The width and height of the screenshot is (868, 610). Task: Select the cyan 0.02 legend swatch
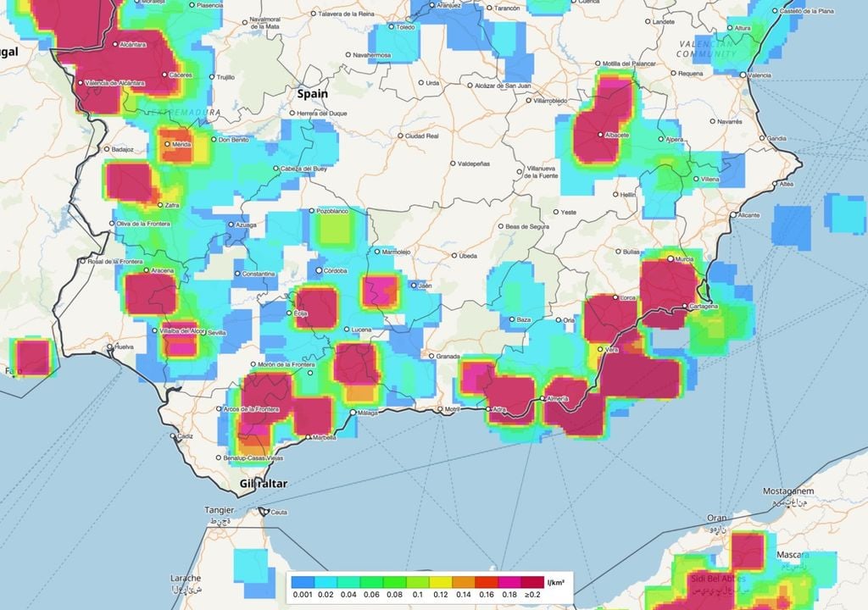(x=326, y=582)
